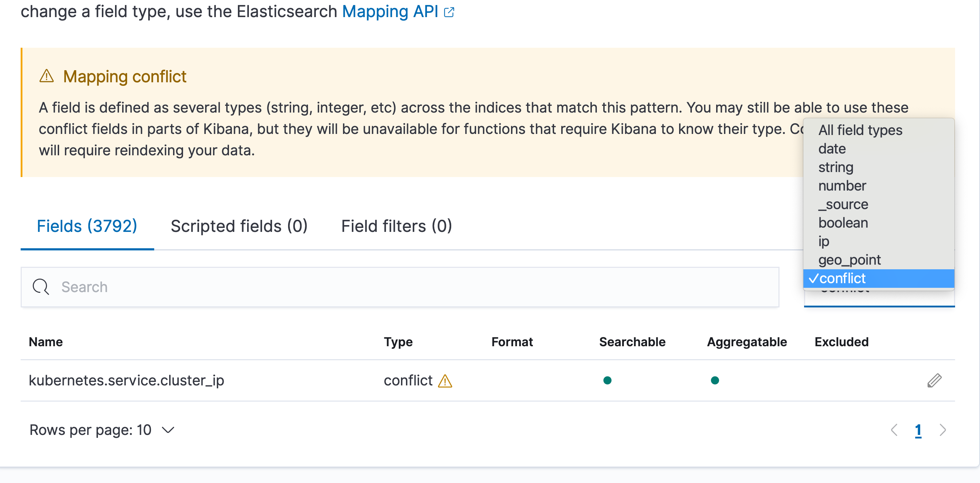
Task: Go to next page arrow
Action: coord(943,430)
